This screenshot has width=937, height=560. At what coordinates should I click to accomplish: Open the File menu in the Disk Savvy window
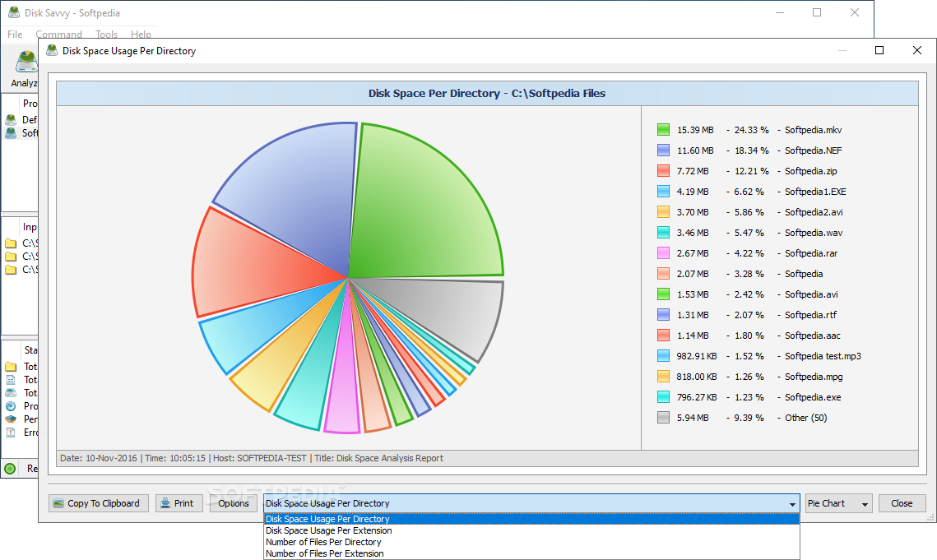click(x=15, y=34)
